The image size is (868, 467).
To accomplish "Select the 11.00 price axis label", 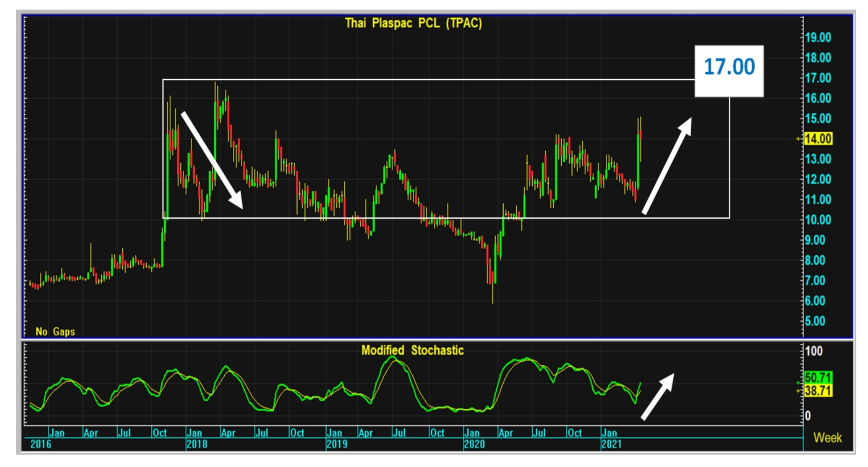I will click(x=818, y=200).
